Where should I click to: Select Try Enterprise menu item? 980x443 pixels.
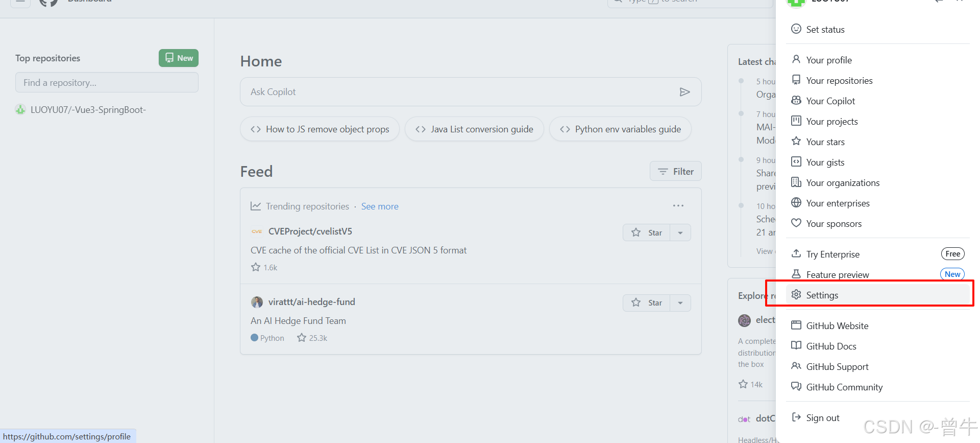(877, 254)
